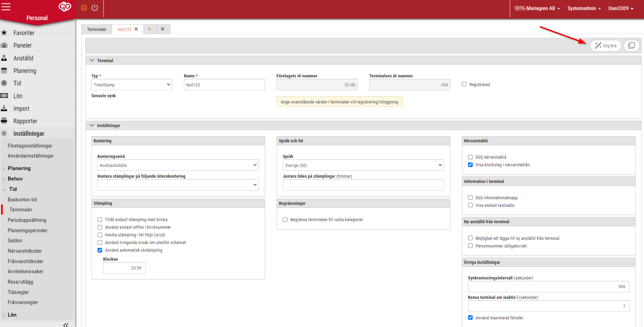Check Begränsa terminalen till valda kategorier
The height and width of the screenshot is (327, 644).
tap(285, 220)
